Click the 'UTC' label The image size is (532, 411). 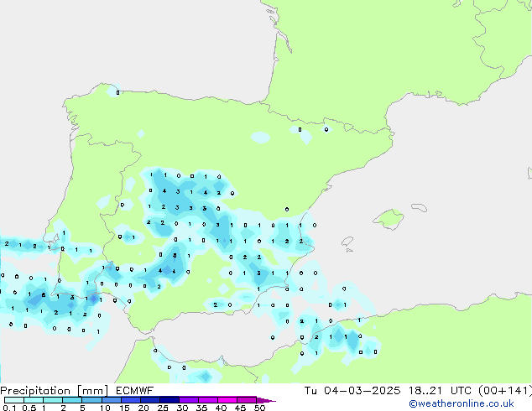coord(461,391)
